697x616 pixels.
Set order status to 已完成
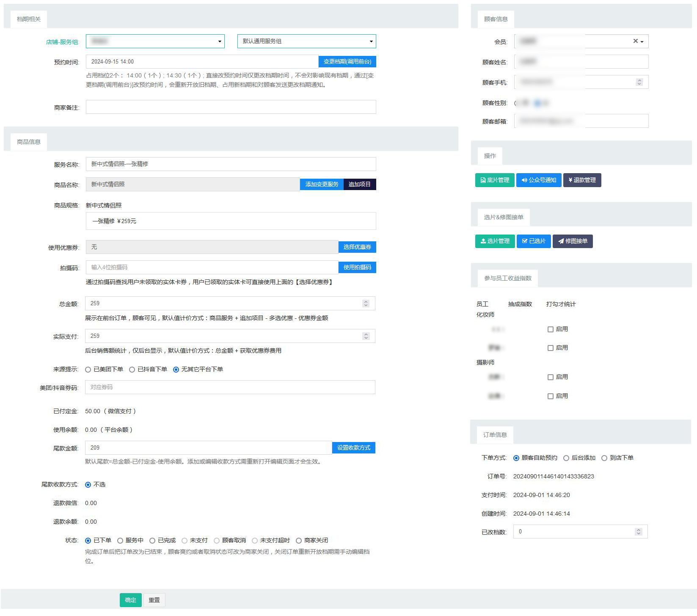(152, 541)
